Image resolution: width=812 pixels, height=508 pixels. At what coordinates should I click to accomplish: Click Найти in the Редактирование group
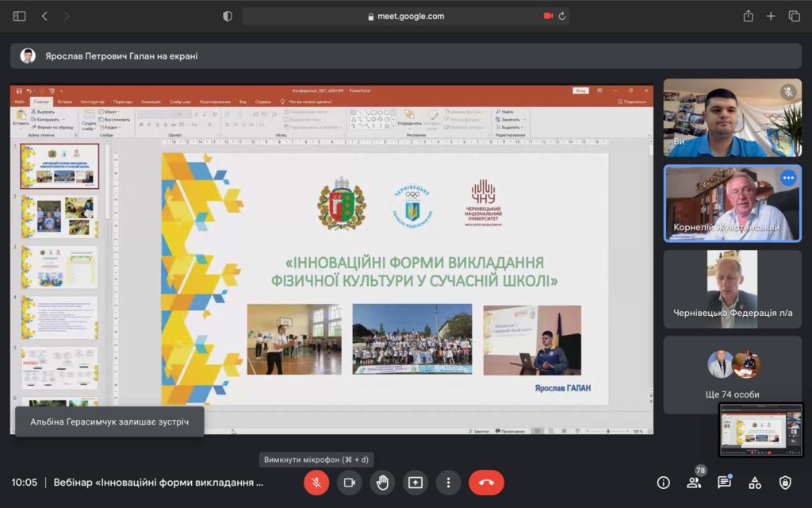point(504,112)
